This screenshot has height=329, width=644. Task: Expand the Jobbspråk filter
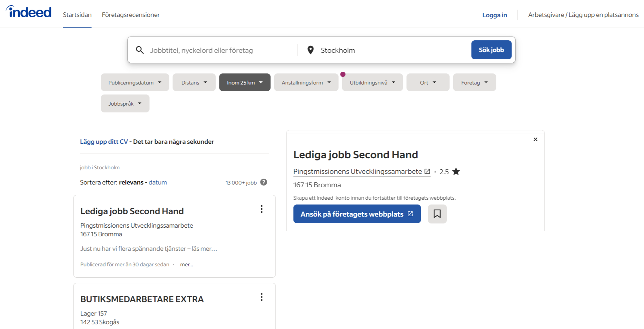click(x=125, y=103)
